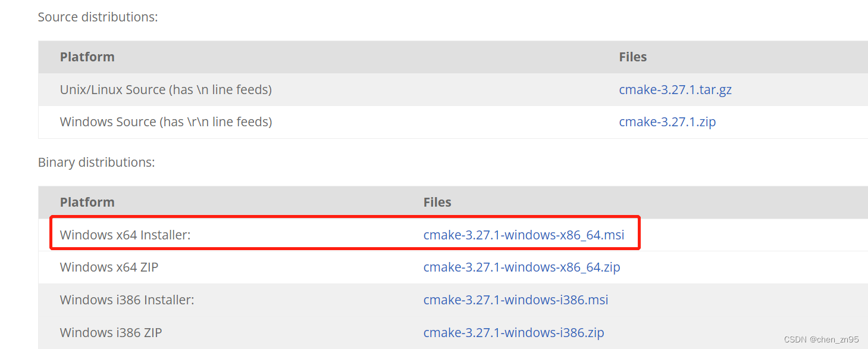The width and height of the screenshot is (868, 349).
Task: Click the Files column header in binary table
Action: (x=437, y=202)
